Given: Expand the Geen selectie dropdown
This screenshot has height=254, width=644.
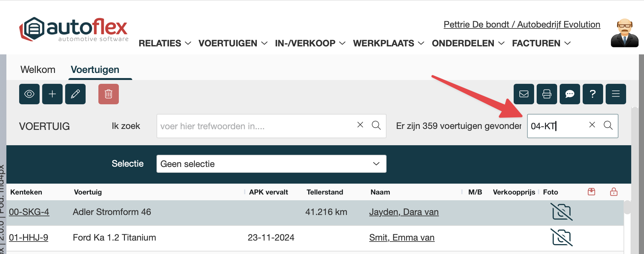Looking at the screenshot, I should [271, 164].
